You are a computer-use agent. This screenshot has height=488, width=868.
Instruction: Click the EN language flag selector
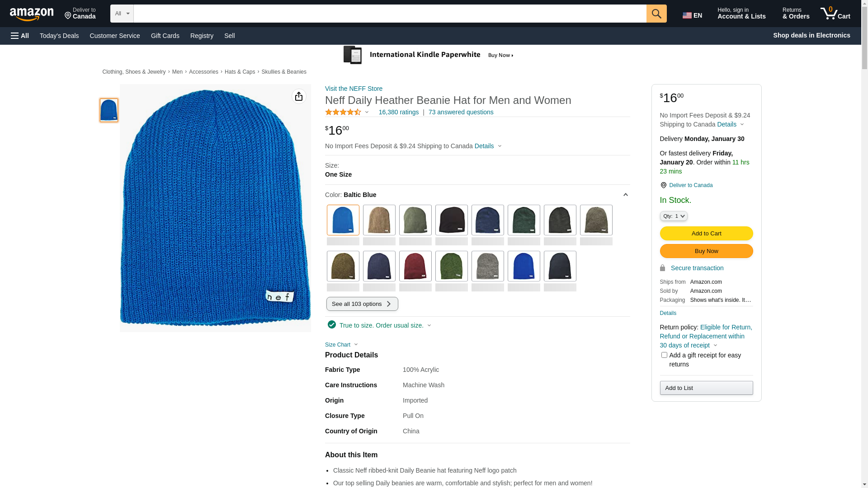tap(692, 15)
